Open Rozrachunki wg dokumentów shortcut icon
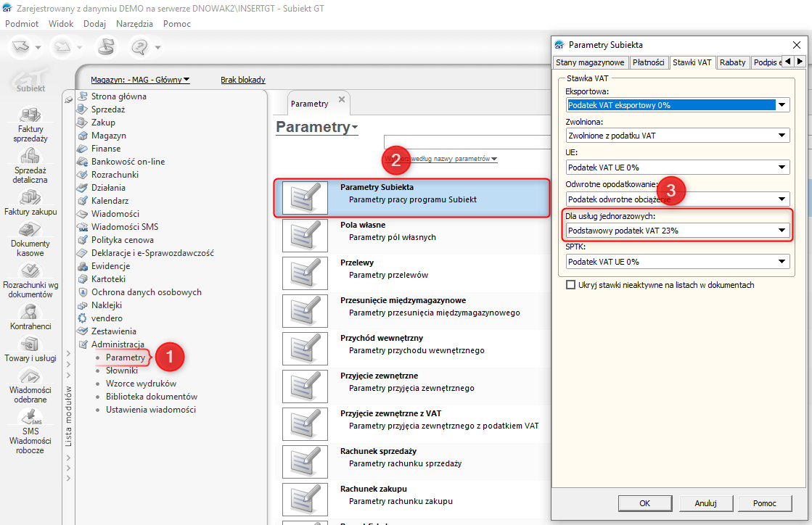Viewport: 812px width, 525px height. [x=30, y=270]
